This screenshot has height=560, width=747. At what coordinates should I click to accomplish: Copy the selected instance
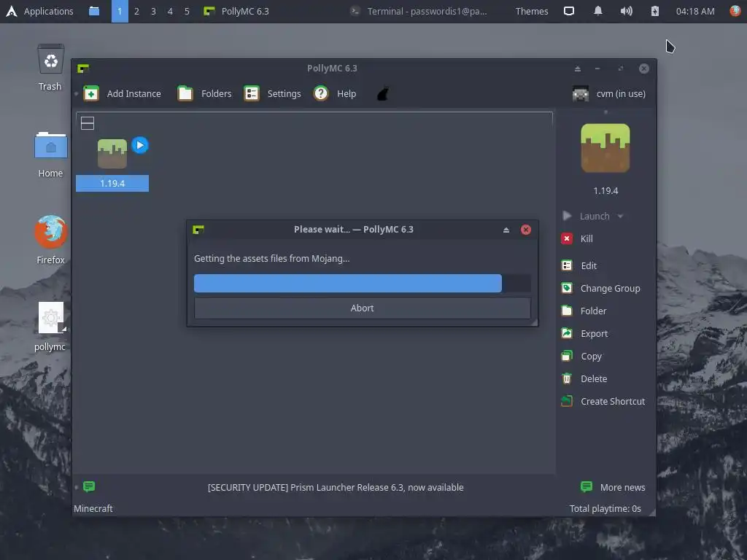click(581, 356)
